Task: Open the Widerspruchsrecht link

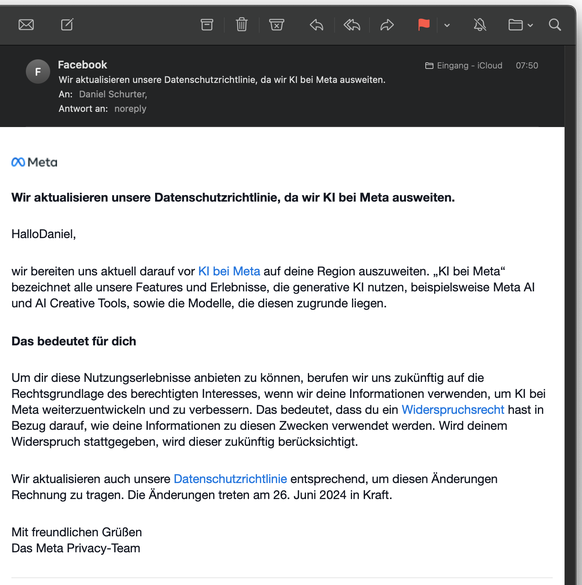Action: click(453, 410)
